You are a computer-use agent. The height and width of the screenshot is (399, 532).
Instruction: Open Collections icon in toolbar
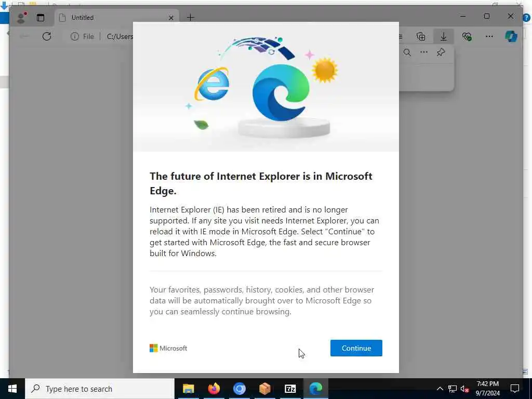pyautogui.click(x=421, y=36)
